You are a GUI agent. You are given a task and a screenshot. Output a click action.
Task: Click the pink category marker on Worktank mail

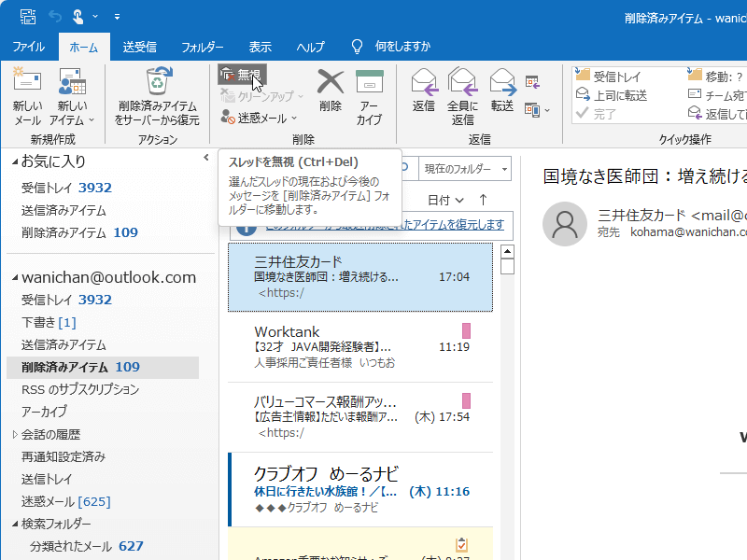click(466, 330)
